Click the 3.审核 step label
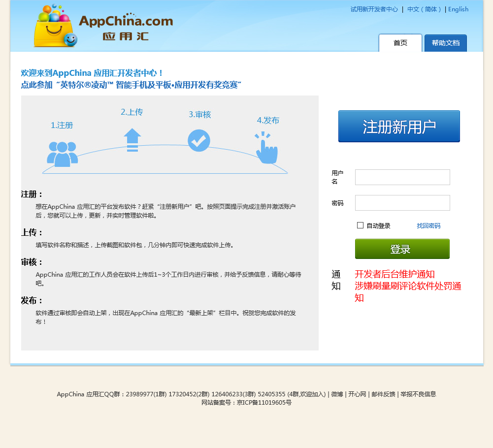This screenshot has width=493, height=448. (199, 114)
